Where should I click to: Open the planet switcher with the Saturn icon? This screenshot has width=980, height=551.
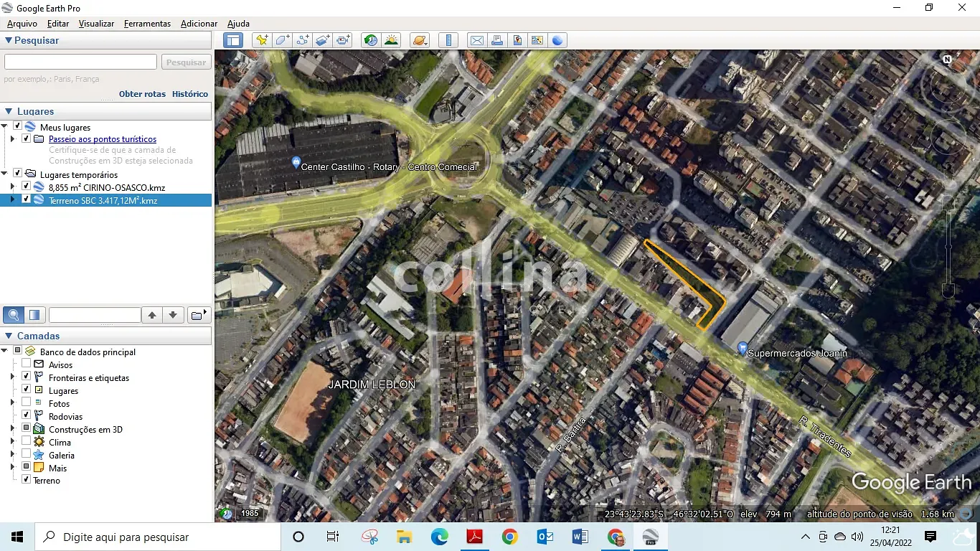coord(420,40)
